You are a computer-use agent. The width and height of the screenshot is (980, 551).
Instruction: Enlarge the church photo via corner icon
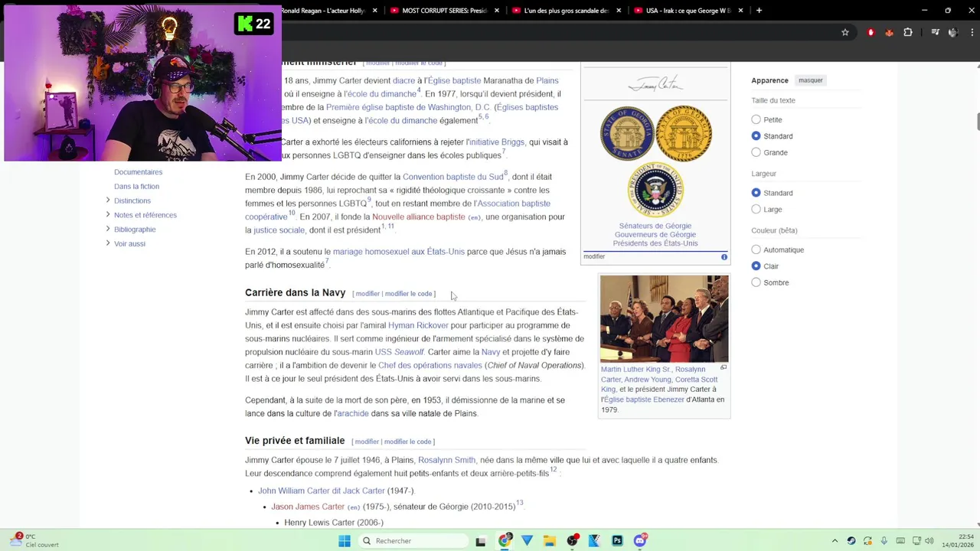[724, 367]
